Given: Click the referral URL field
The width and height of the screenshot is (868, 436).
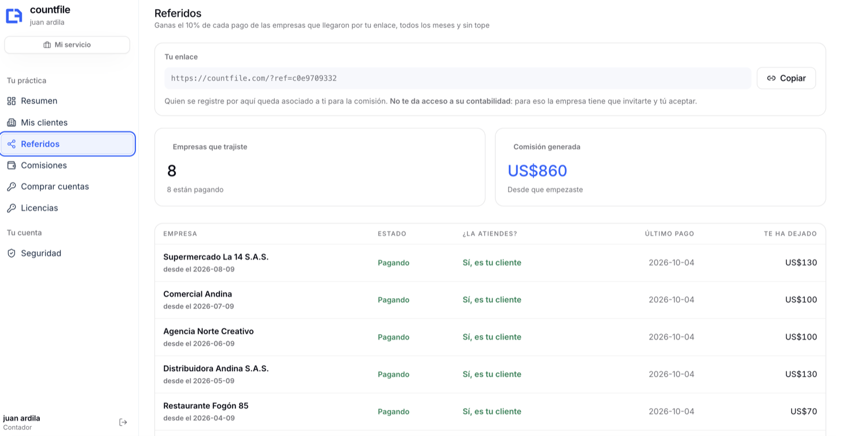Looking at the screenshot, I should point(458,78).
